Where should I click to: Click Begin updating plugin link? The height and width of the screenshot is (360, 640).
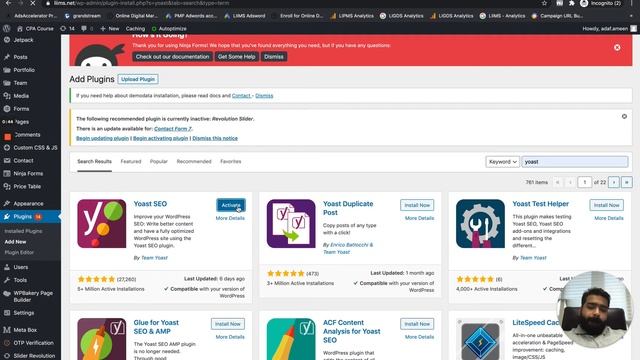[x=102, y=138]
